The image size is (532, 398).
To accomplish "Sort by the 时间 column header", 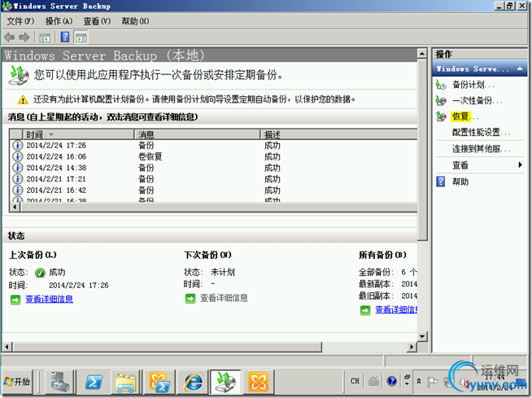I will tap(78, 134).
